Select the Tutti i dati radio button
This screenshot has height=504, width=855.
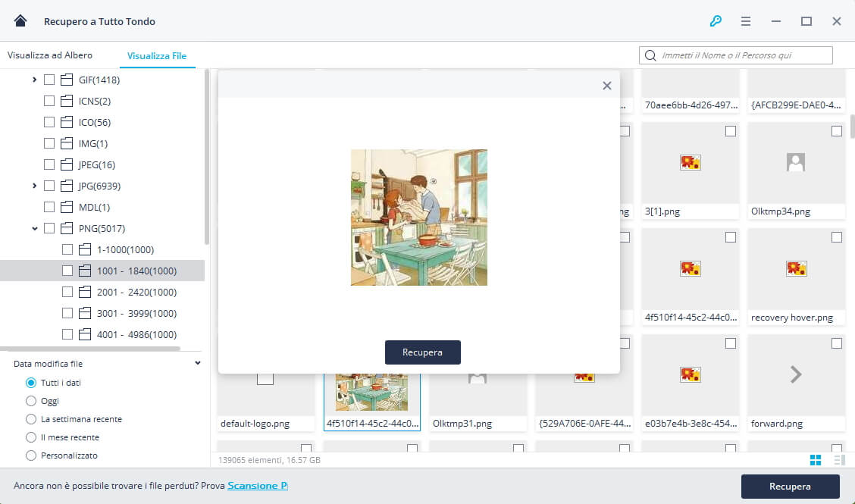pyautogui.click(x=31, y=383)
